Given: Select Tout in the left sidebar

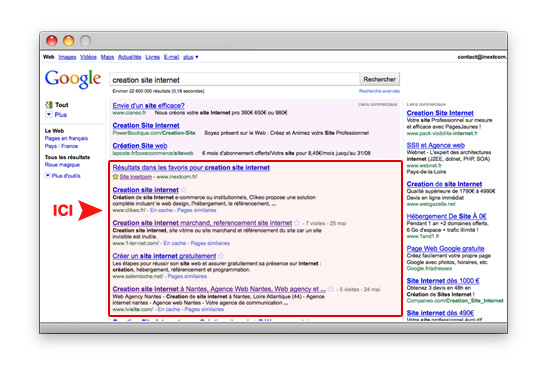Looking at the screenshot, I should [62, 105].
